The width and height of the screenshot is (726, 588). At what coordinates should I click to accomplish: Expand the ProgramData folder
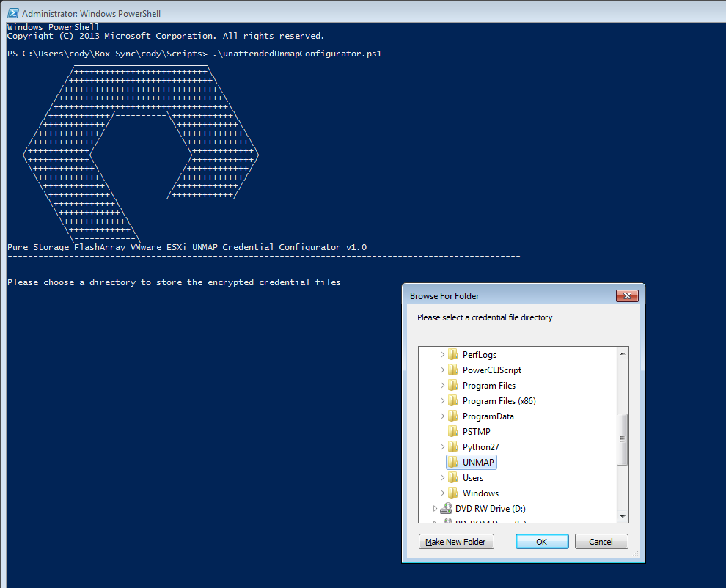[x=442, y=416]
